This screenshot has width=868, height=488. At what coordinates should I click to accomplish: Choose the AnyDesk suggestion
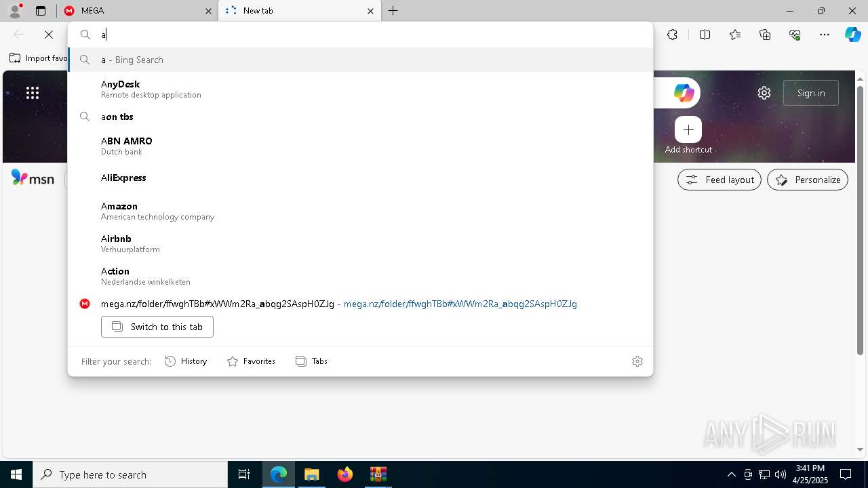pos(360,89)
